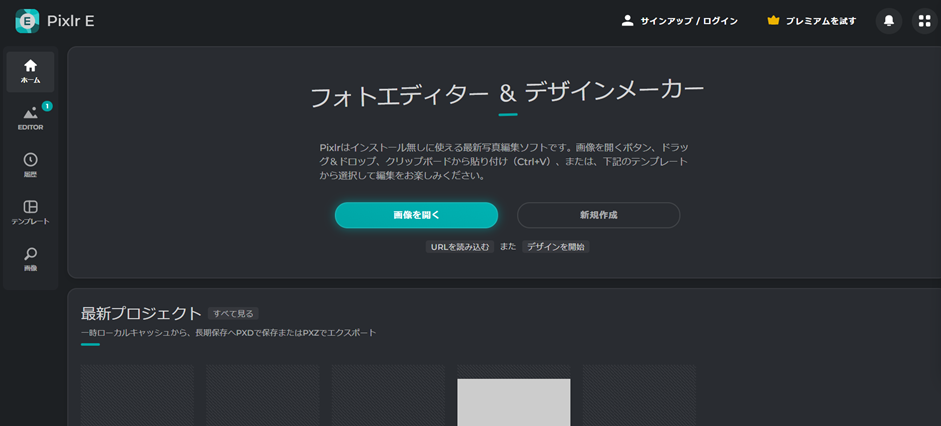Screen dimensions: 941x426
Task: Click the Pixlr E title text
Action: pos(70,21)
